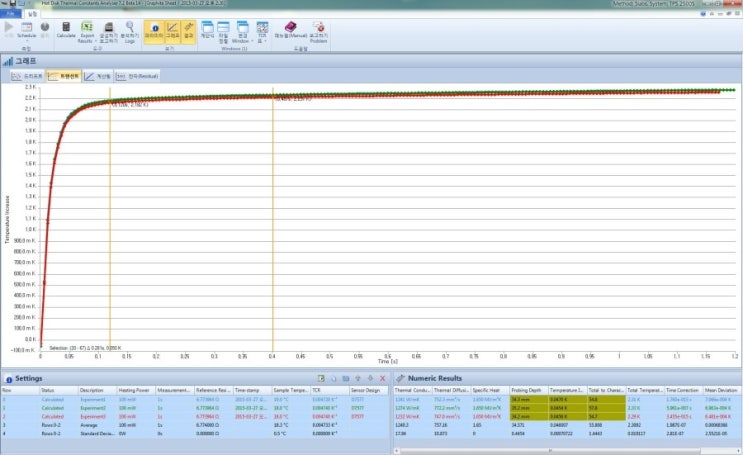Switch to the 잔차(Residual) graph tab
Screen dimensions: 743x455
tap(138, 75)
